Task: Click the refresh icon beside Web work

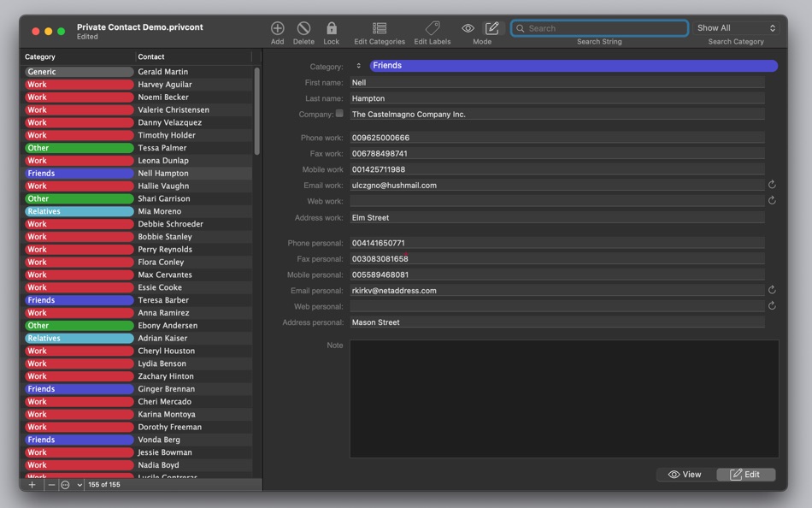Action: 772,201
